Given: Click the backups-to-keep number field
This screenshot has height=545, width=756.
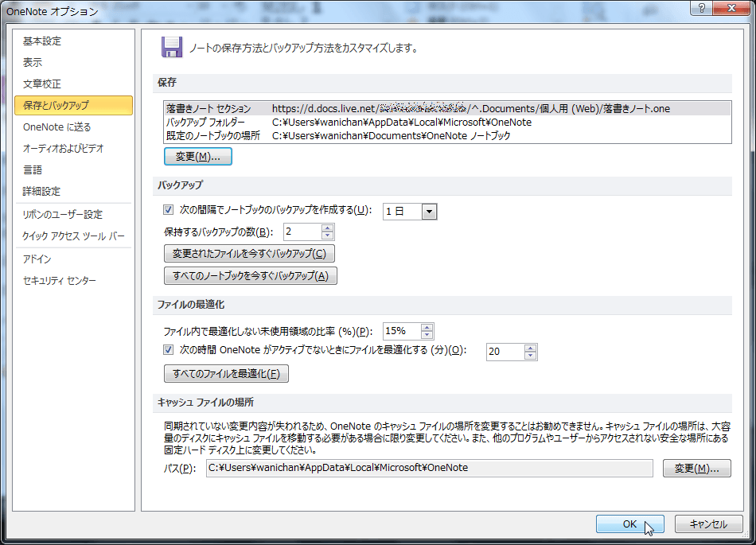Looking at the screenshot, I should click(x=302, y=232).
